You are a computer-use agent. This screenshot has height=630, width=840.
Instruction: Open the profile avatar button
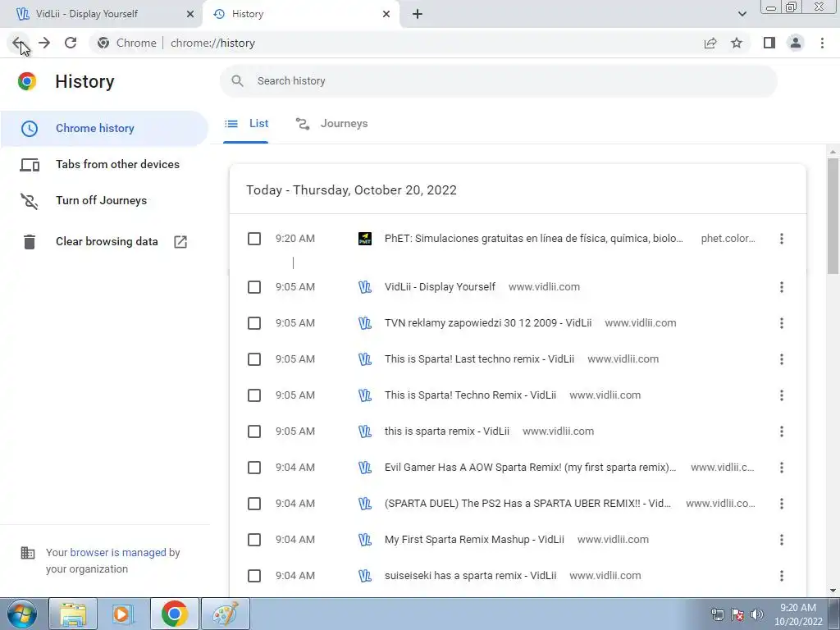(x=796, y=43)
